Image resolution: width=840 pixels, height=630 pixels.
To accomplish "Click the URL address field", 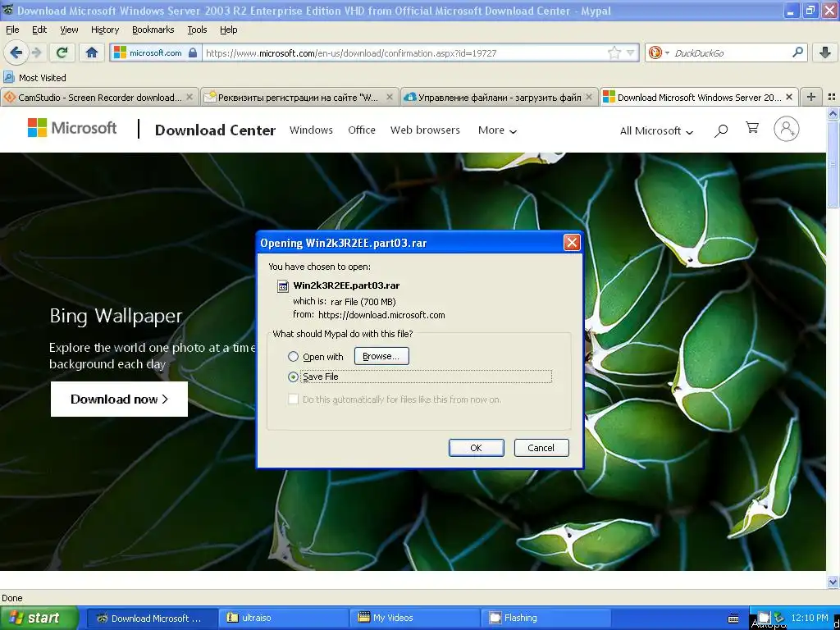I will click(404, 53).
